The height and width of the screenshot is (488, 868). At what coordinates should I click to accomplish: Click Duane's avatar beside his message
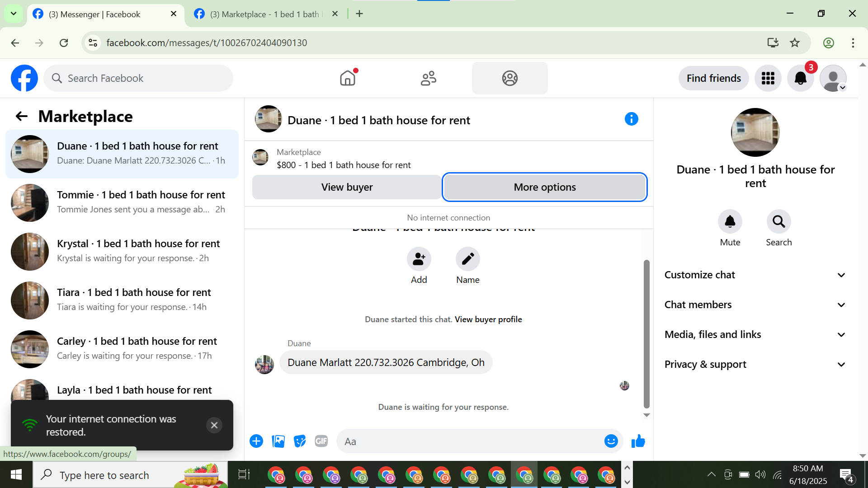click(264, 364)
